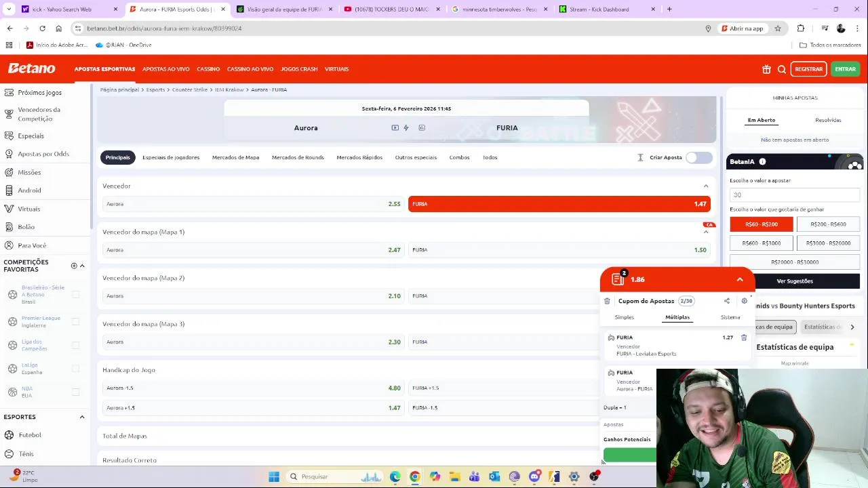Screen dimensions: 868x488
Task: Open Vencedores da Competição in the sidebar
Action: (x=39, y=114)
